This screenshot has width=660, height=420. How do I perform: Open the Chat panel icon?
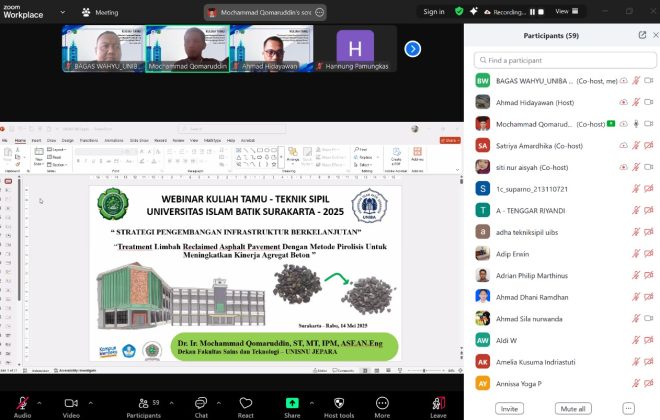[x=201, y=403]
